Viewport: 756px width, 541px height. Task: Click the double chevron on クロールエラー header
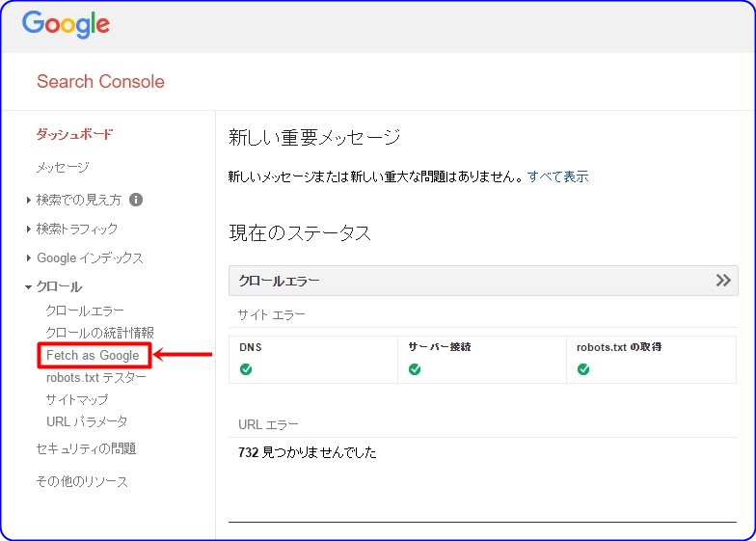click(723, 280)
